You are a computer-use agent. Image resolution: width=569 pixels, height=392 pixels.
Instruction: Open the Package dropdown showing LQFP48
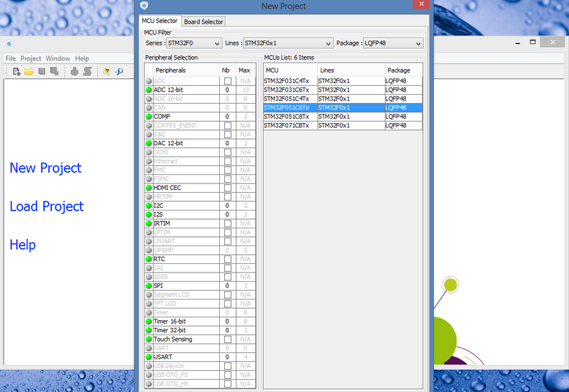click(393, 43)
